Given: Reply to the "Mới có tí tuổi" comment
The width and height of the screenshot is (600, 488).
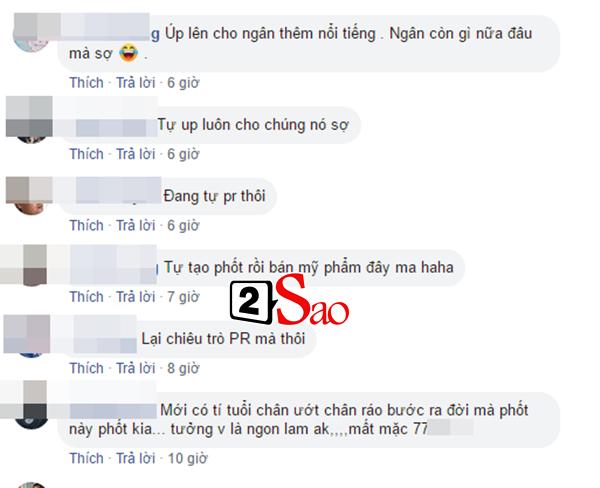Looking at the screenshot, I should click(x=136, y=459).
